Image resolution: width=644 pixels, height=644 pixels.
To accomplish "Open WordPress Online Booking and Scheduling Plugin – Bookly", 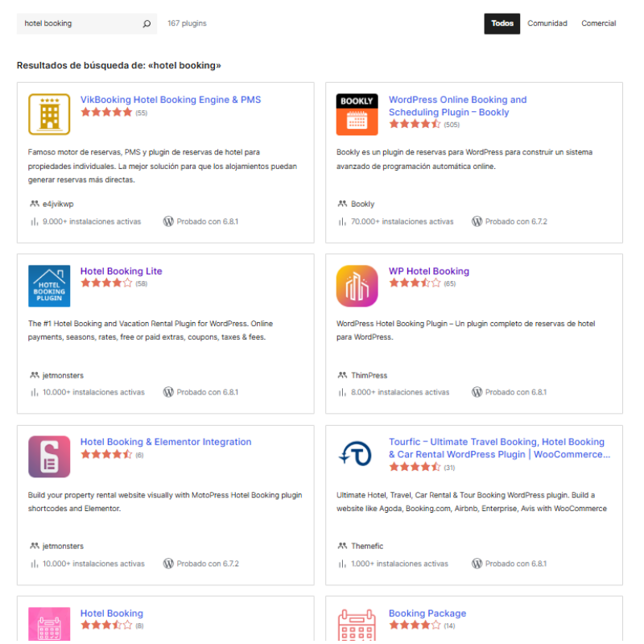I will click(457, 106).
